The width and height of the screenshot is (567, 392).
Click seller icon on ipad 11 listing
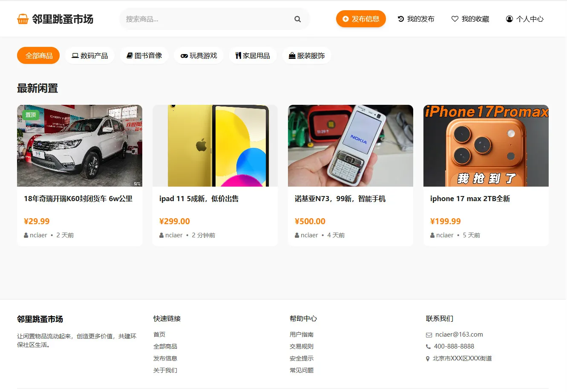(161, 235)
